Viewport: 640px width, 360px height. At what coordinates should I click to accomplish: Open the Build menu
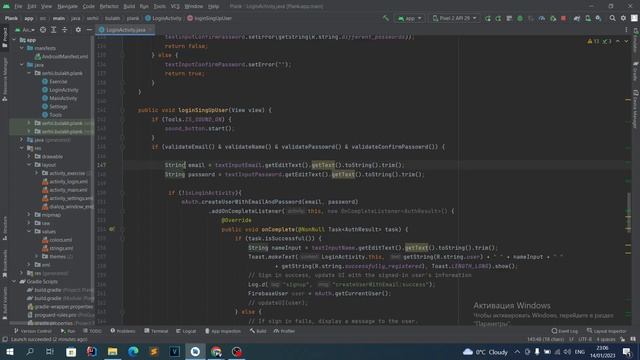(129, 7)
